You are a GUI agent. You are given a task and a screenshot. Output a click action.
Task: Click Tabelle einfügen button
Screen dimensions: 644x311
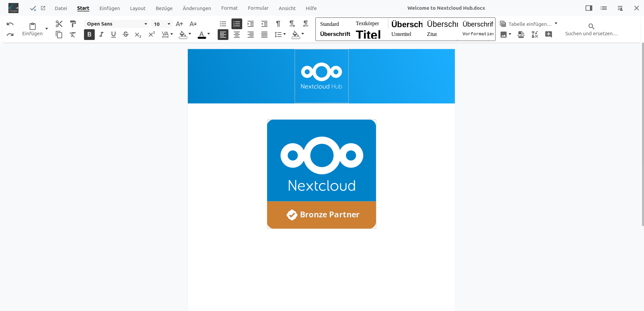point(526,24)
